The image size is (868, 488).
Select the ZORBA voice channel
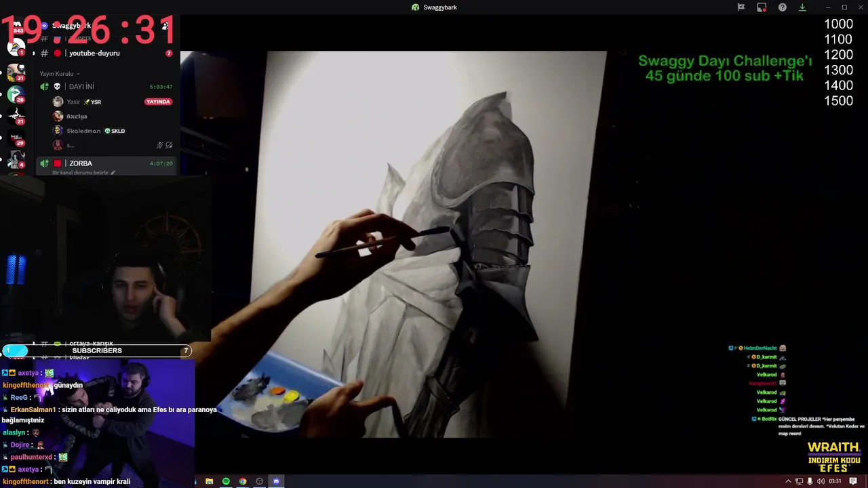(107, 163)
